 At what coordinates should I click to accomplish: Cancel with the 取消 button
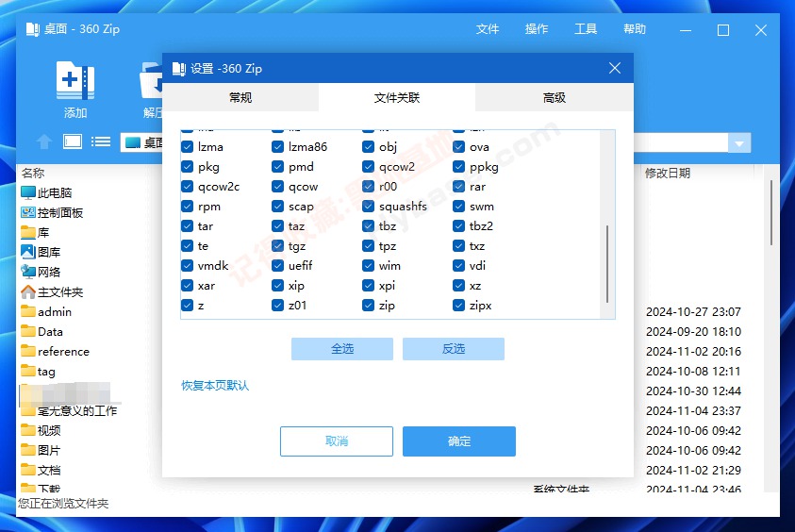(x=337, y=441)
